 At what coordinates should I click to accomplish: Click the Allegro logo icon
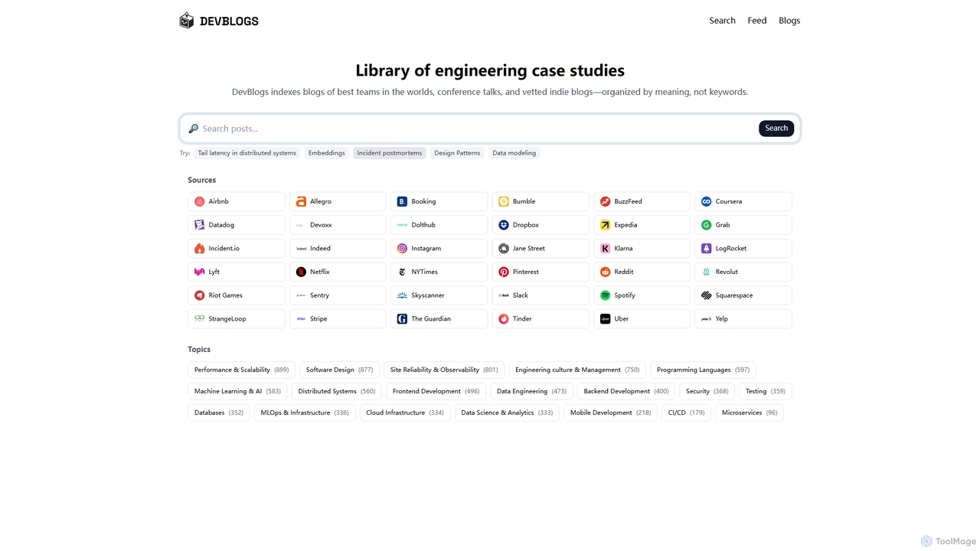[301, 201]
